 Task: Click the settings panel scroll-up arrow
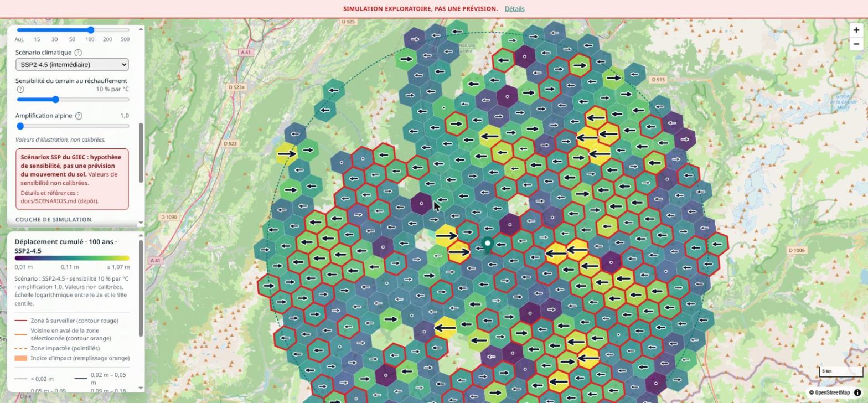pos(141,29)
